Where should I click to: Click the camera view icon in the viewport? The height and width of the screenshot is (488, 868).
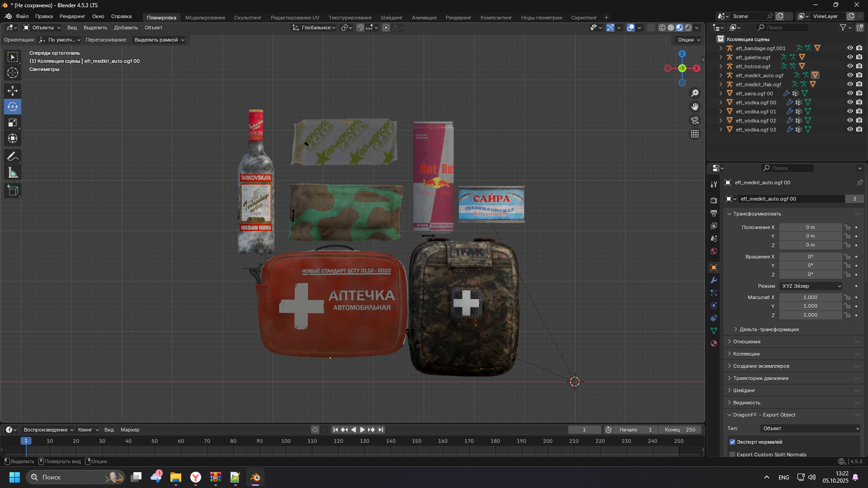click(695, 120)
